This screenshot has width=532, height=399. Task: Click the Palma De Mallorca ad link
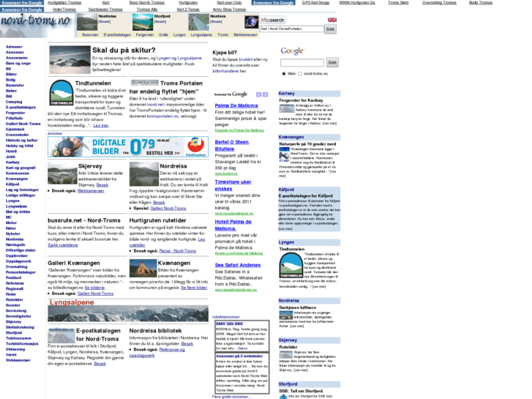click(x=236, y=105)
